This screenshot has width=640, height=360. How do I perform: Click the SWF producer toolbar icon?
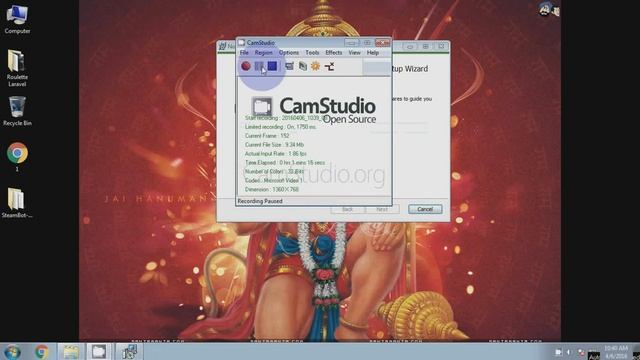pyautogui.click(x=329, y=66)
